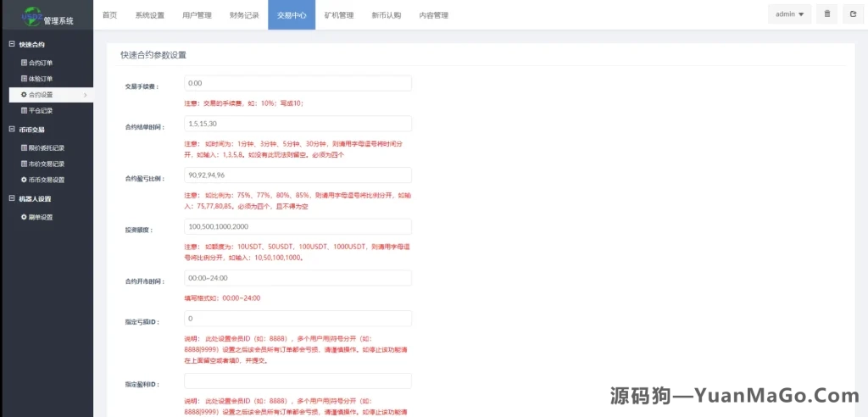Viewport: 868px width, 417px height.
Task: Select the 交易中心 top menu tab
Action: click(x=292, y=15)
